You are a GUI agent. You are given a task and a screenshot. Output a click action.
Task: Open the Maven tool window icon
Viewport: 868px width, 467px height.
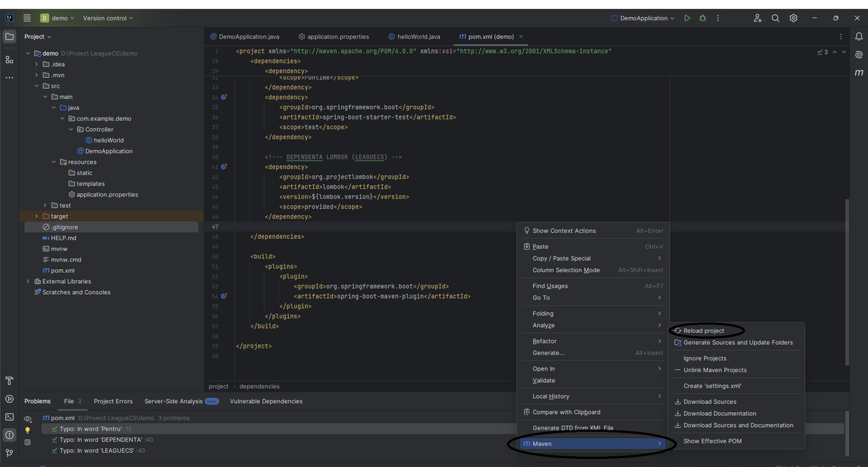click(x=859, y=72)
